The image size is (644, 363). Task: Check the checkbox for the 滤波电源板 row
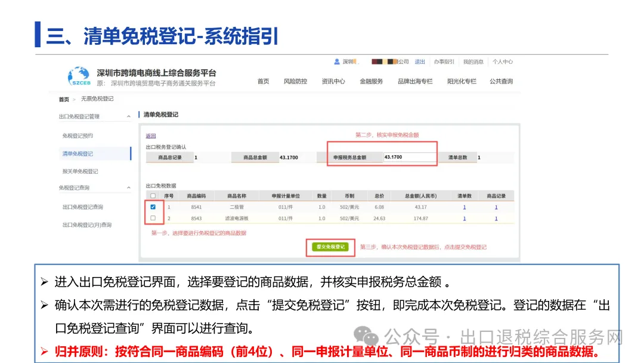(153, 218)
